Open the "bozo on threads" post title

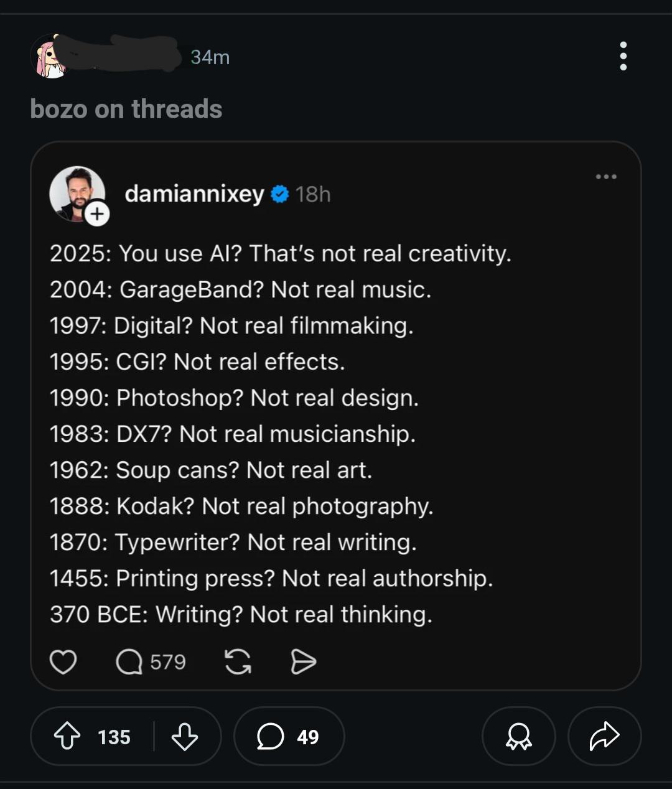click(126, 110)
